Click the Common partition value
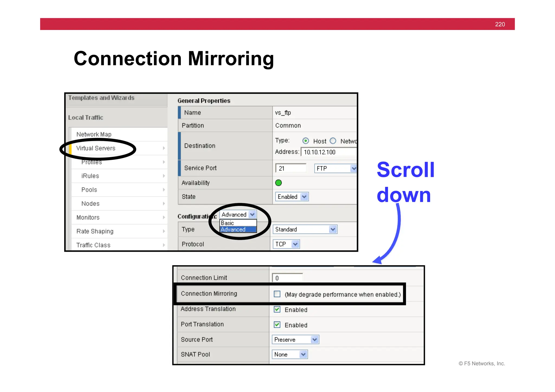 (288, 125)
